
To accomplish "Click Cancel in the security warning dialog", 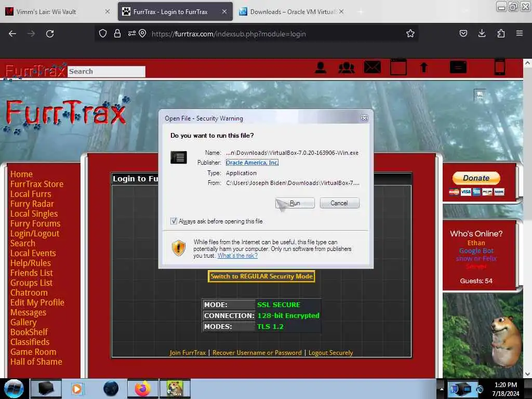I will click(339, 203).
